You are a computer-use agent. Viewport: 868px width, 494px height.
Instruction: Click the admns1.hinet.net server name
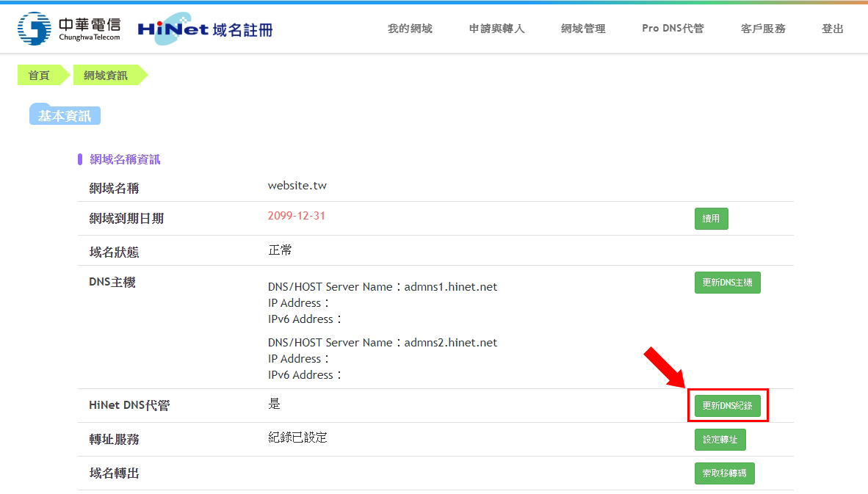[x=450, y=287]
